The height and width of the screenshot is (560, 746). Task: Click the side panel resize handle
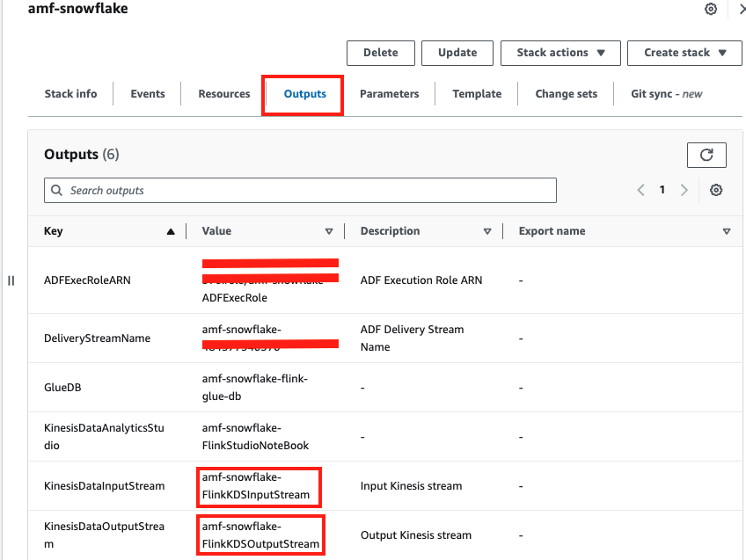pyautogui.click(x=11, y=280)
